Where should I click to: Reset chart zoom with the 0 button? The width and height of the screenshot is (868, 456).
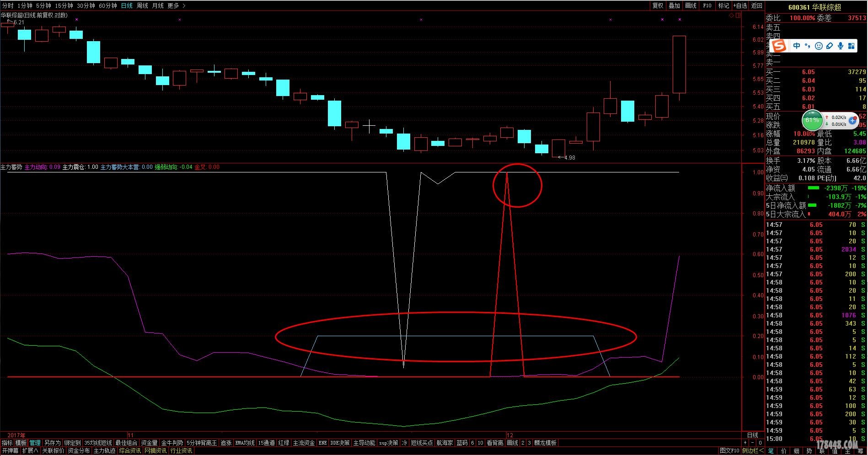tap(760, 443)
